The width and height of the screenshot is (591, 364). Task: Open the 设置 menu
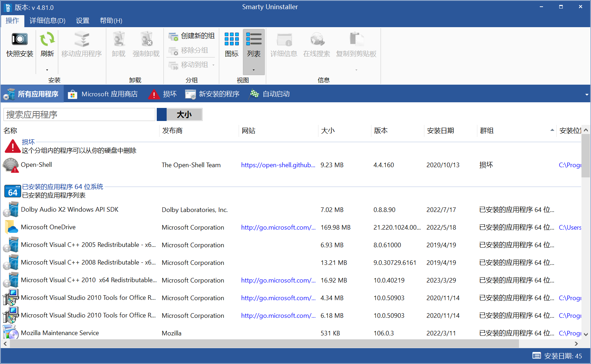click(x=83, y=20)
